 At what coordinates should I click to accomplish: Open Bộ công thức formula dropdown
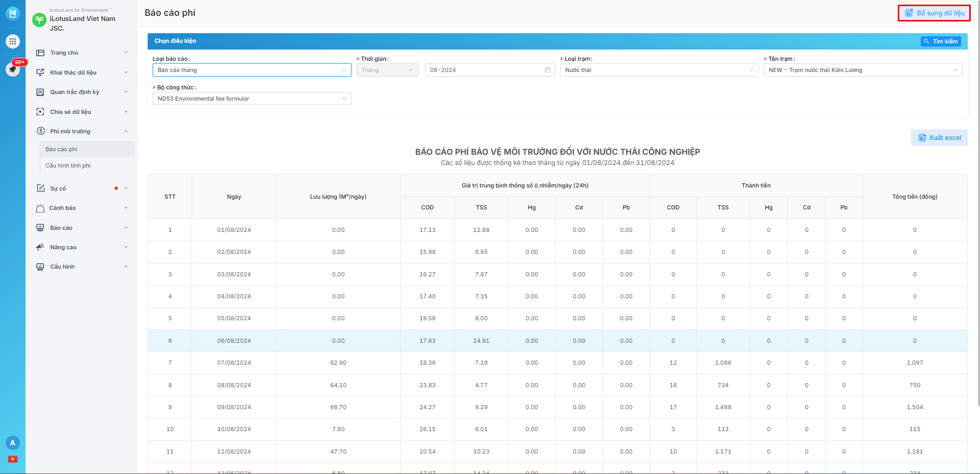252,99
